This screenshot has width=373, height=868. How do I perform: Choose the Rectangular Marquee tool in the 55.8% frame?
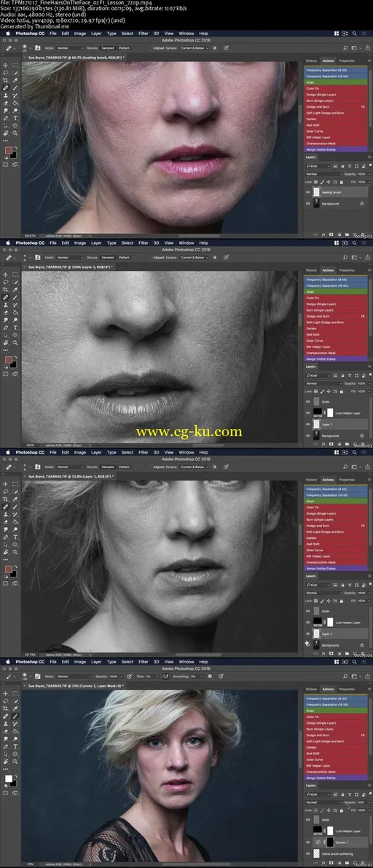click(15, 484)
